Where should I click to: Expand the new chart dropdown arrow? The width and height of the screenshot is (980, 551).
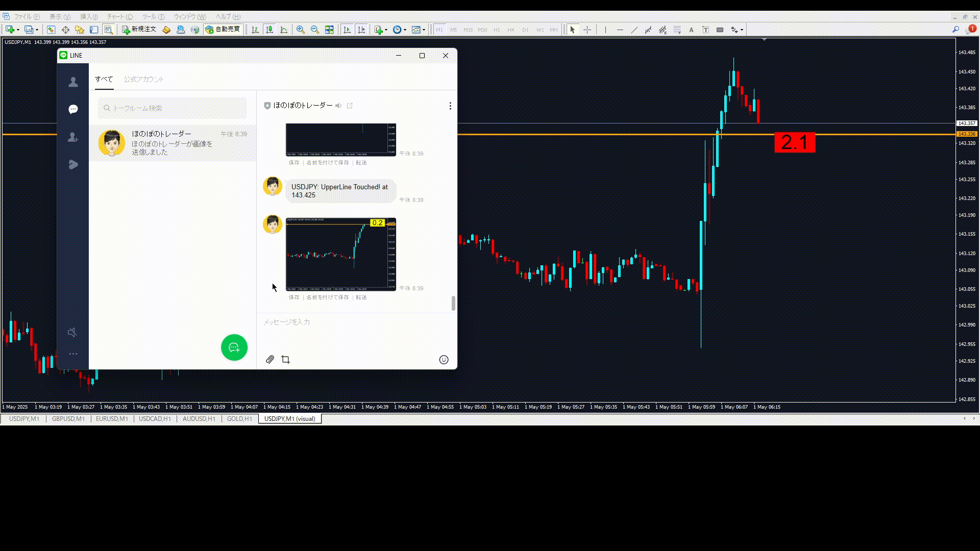click(x=18, y=30)
